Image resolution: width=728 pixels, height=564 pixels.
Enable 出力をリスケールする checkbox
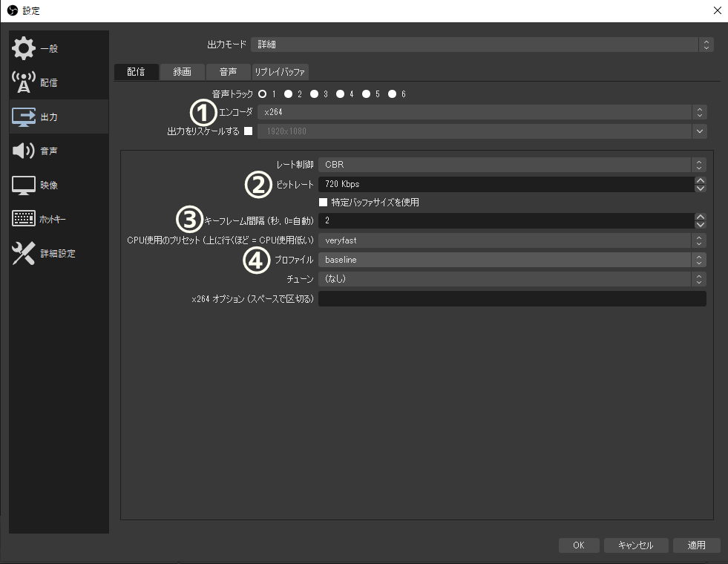point(249,131)
